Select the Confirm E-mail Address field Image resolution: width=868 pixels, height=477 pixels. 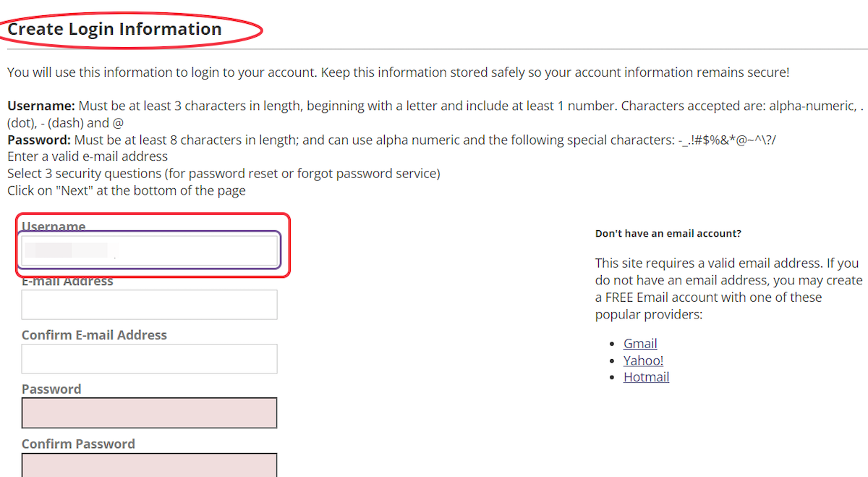point(149,358)
